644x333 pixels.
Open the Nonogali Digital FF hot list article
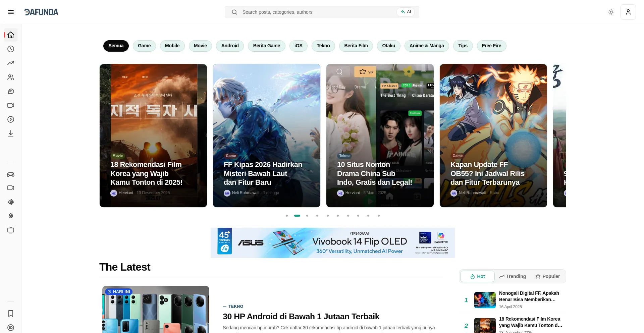pos(529,296)
